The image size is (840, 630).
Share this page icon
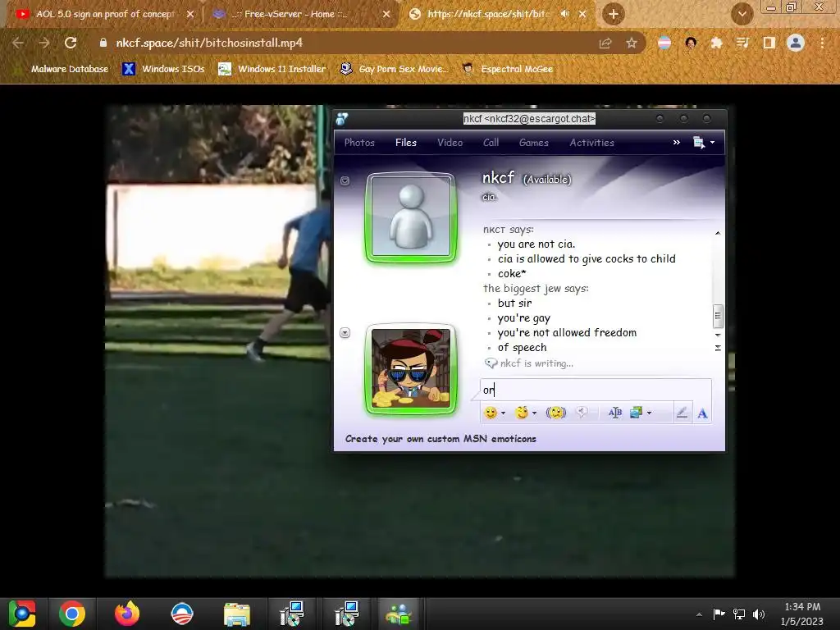click(605, 43)
